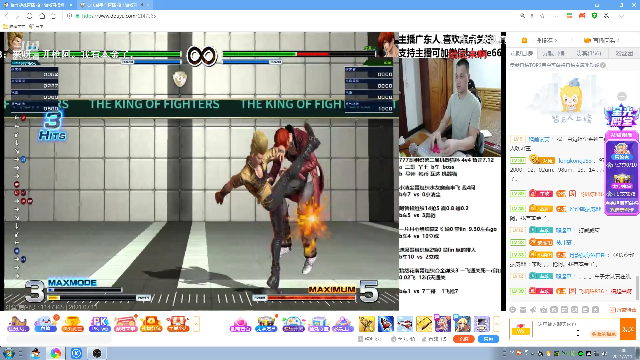The width and height of the screenshot is (640, 360).
Task: Click the search magnifier icon in browser toolbar
Action: [522, 16]
